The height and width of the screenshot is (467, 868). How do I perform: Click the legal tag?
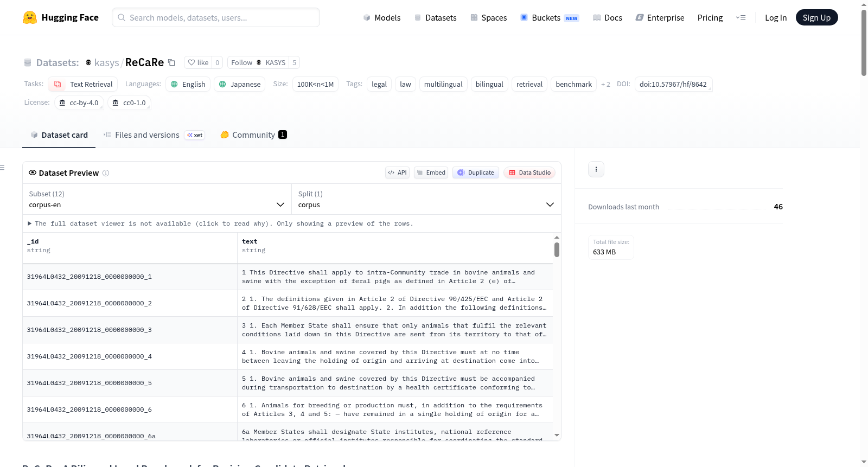coord(379,84)
